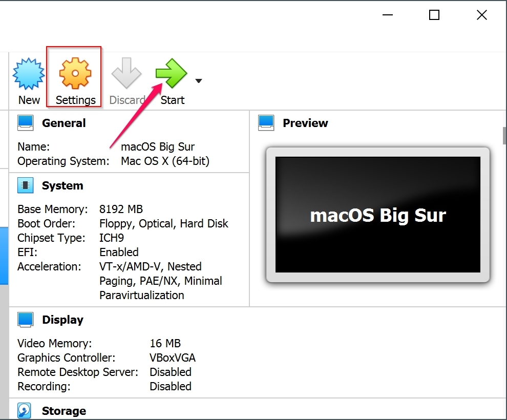Click the Video Memory label
Image resolution: width=507 pixels, height=420 pixels.
[x=55, y=343]
